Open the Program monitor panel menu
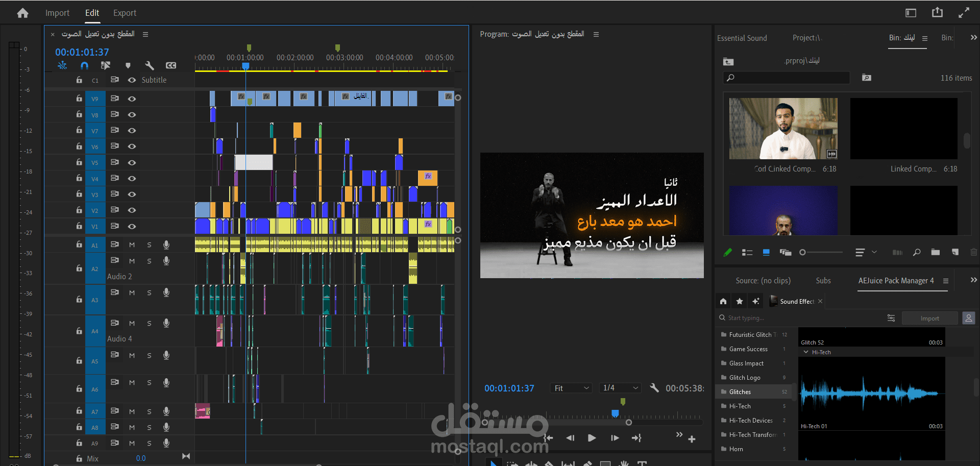980x466 pixels. click(596, 34)
